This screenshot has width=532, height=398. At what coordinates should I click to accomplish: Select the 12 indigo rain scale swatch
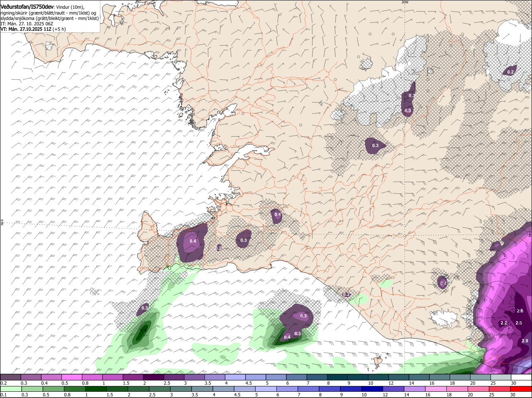(393, 389)
